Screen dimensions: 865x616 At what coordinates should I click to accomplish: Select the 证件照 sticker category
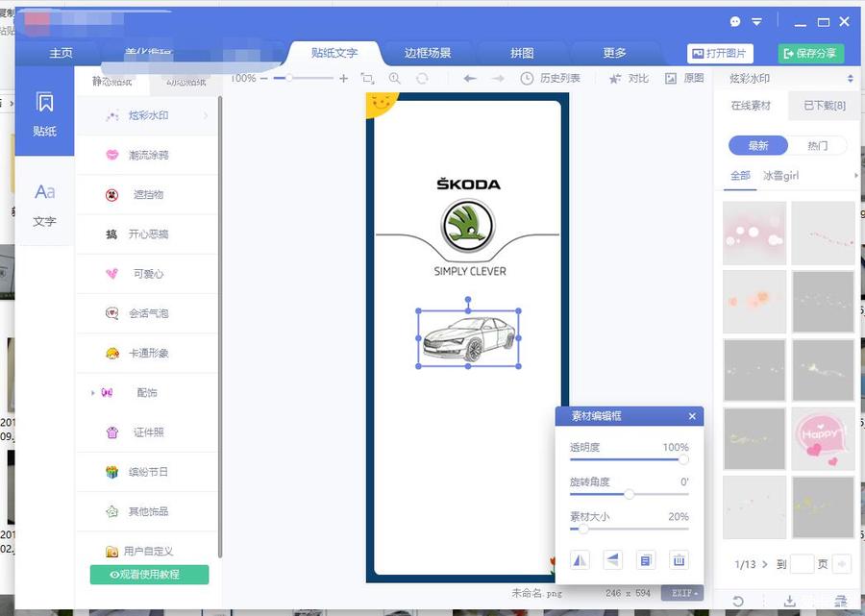tap(147, 432)
